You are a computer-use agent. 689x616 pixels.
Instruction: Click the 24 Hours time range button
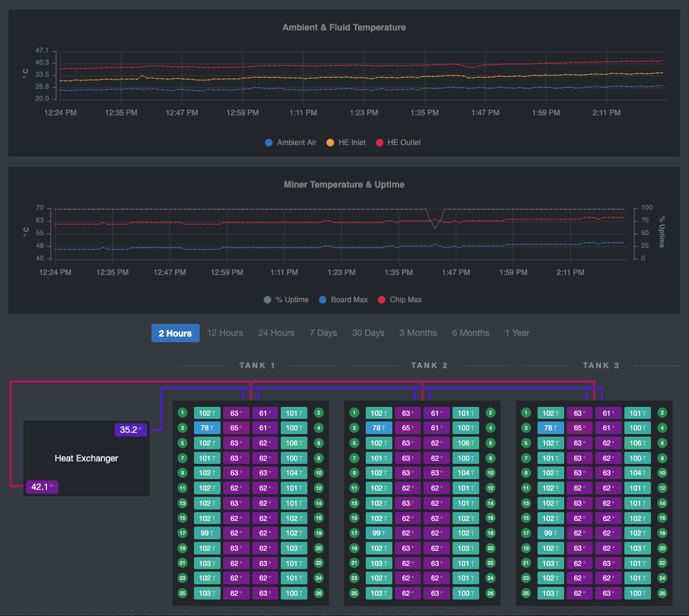(276, 333)
